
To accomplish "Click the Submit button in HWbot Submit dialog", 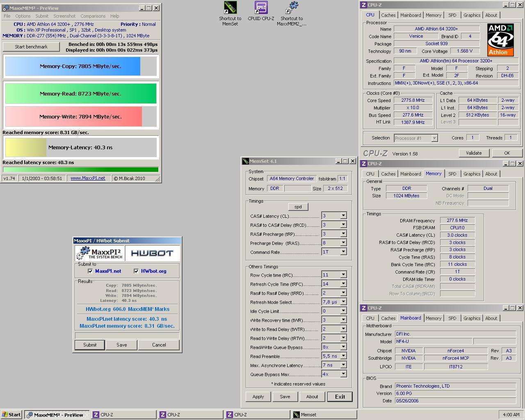I will click(x=90, y=345).
